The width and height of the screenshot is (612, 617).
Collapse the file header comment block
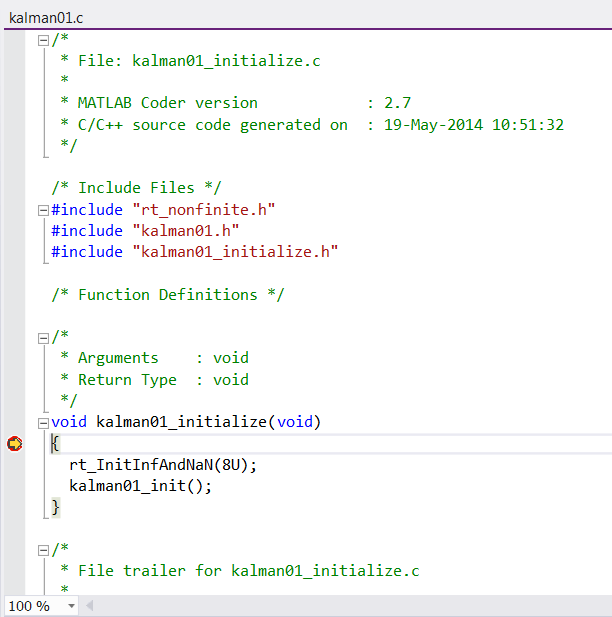(x=43, y=40)
